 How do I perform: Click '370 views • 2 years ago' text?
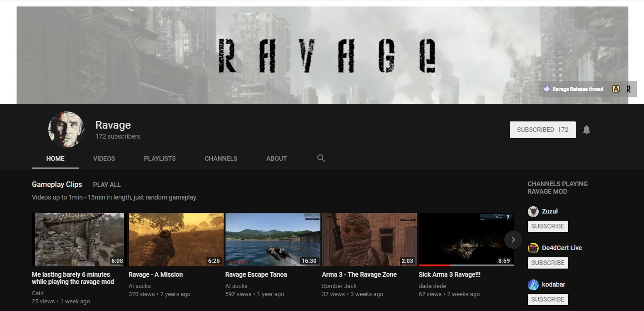160,294
